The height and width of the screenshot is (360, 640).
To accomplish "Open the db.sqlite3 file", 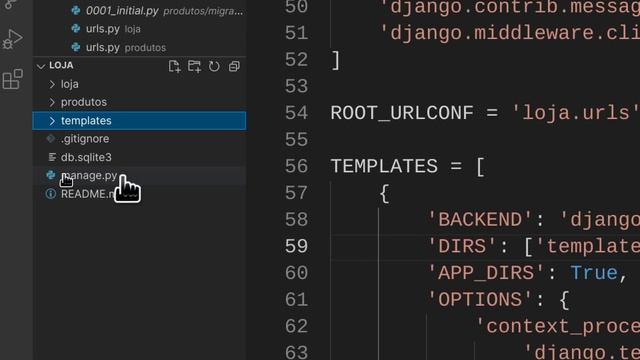I will point(139,157).
